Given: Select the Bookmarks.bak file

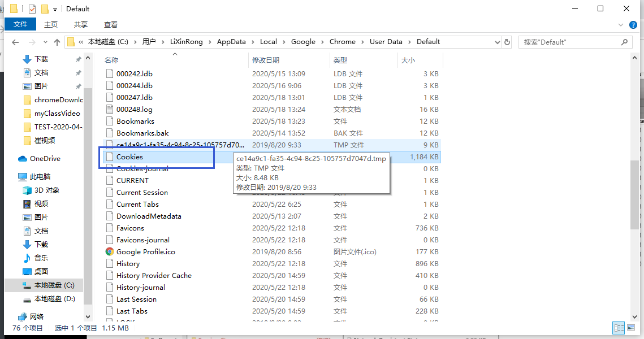Looking at the screenshot, I should 142,133.
